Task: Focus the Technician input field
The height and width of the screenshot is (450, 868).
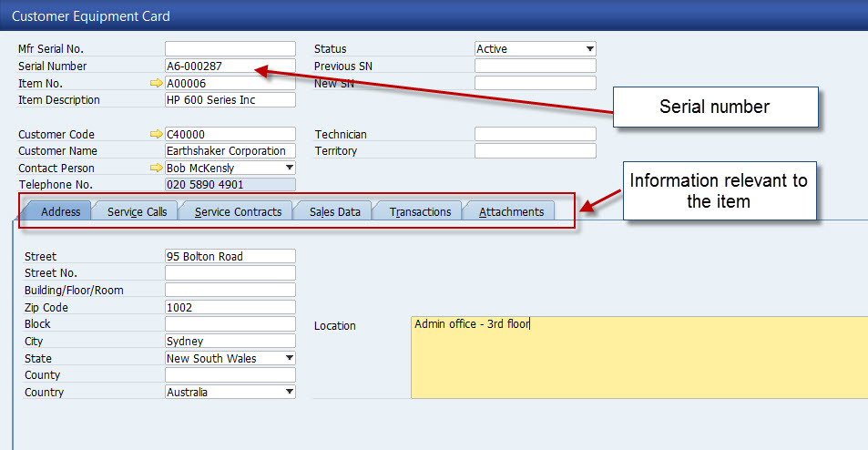Action: (x=535, y=134)
